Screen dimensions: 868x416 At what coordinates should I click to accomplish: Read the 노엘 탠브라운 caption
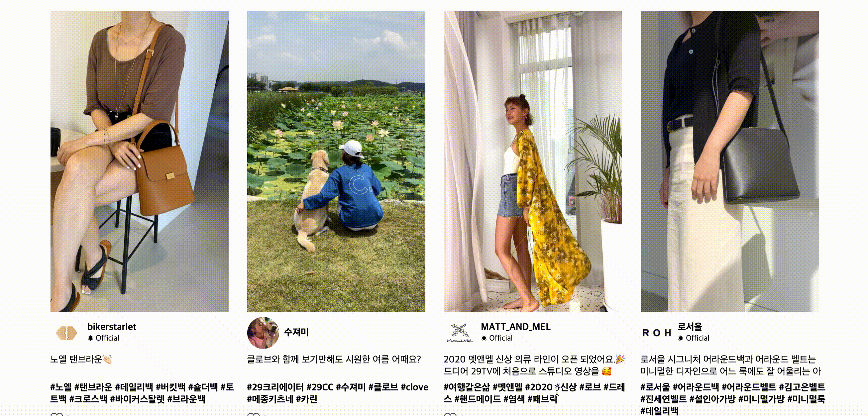tap(81, 360)
